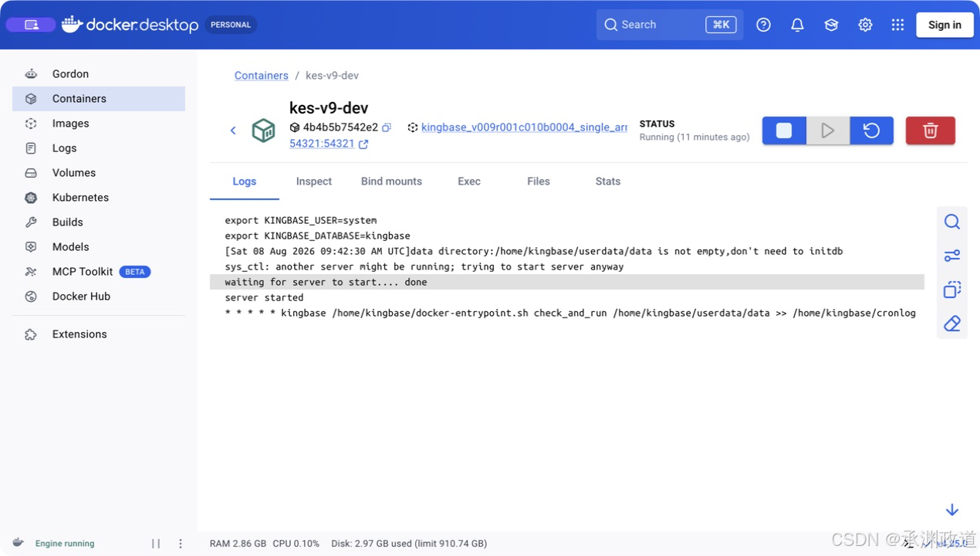Select Docker Hub in the sidebar
Image resolution: width=980 pixels, height=556 pixels.
pos(99,297)
